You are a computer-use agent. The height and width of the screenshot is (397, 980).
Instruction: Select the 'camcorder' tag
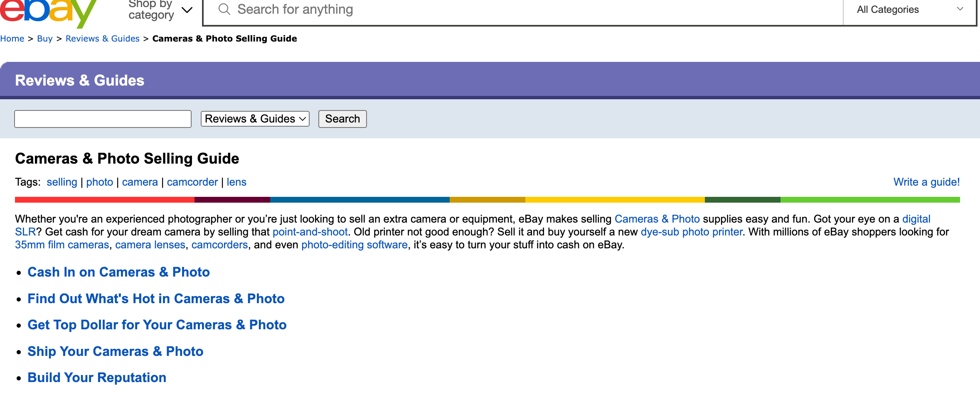[x=192, y=182]
